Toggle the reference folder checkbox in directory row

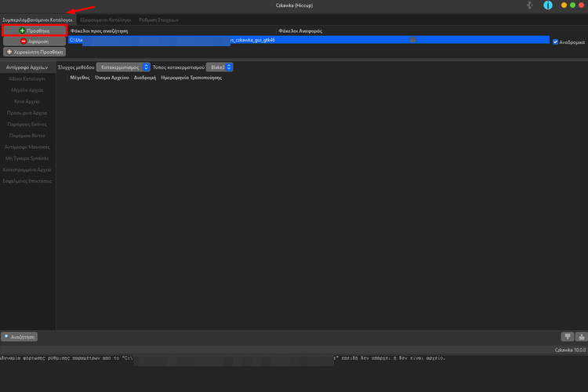point(412,39)
